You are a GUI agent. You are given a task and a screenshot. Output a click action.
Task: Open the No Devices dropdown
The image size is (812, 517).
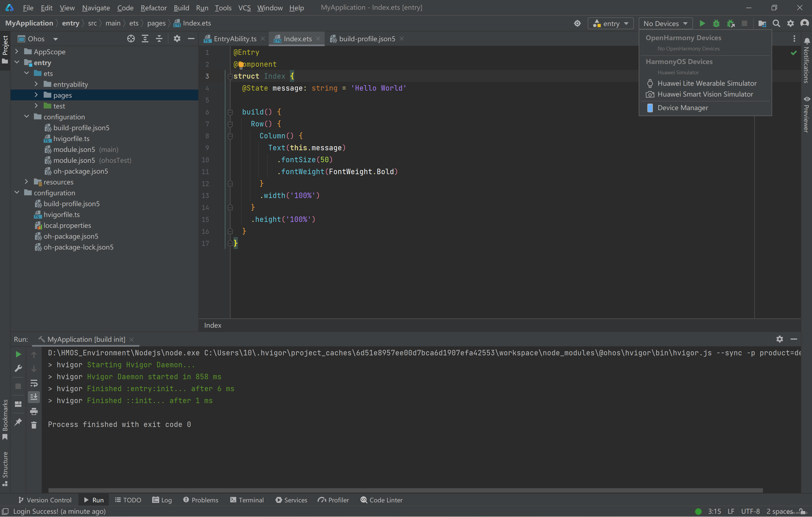(665, 23)
